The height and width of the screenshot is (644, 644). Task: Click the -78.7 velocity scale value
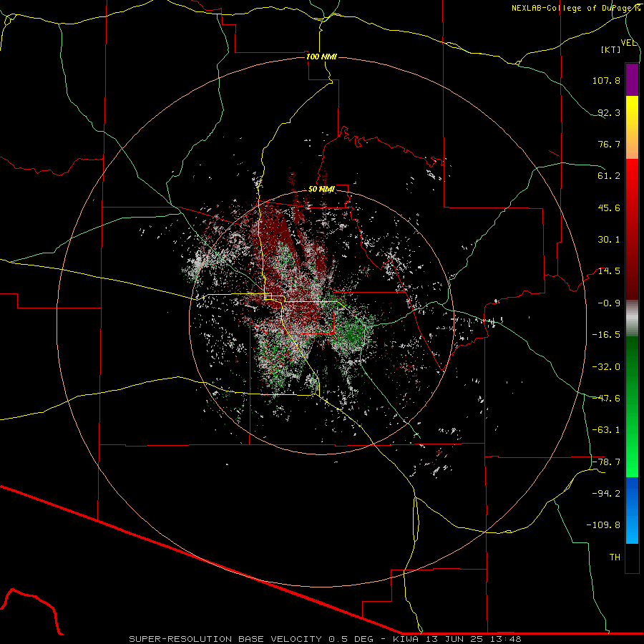click(606, 462)
